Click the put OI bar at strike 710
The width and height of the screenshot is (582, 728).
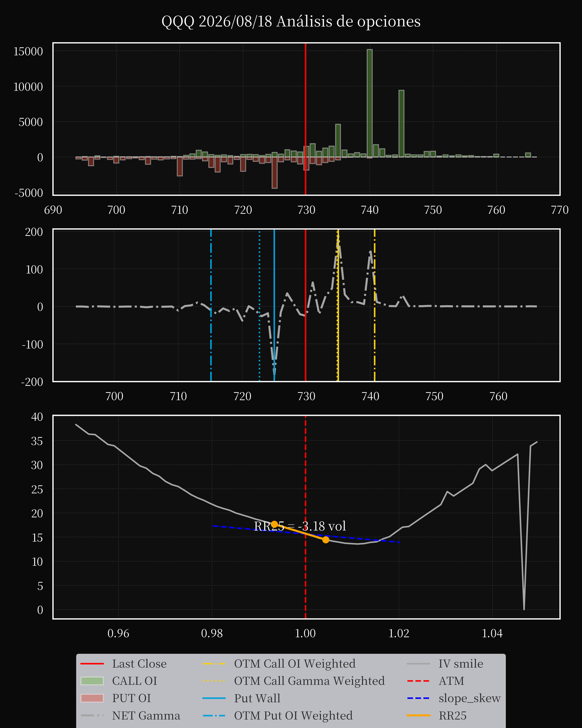click(x=180, y=166)
